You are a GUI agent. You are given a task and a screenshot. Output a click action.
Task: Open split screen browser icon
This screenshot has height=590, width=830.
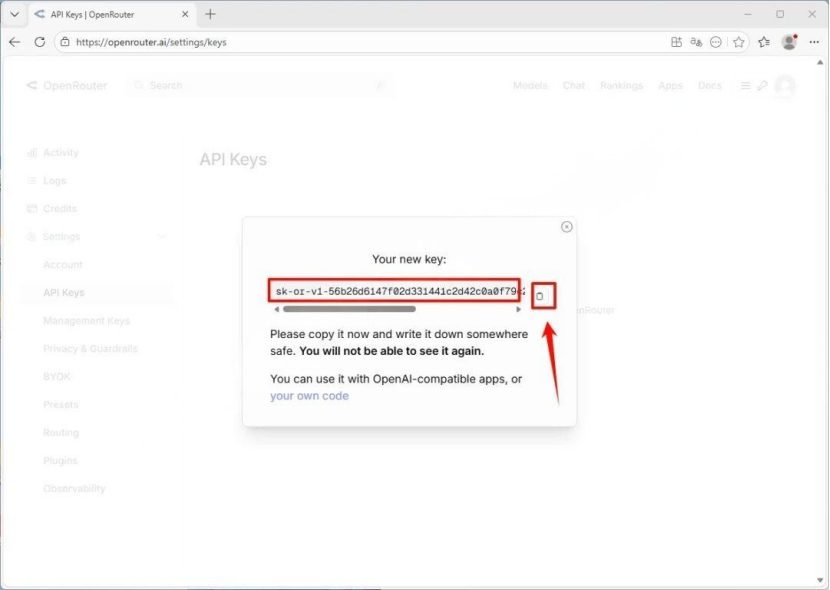click(x=676, y=42)
